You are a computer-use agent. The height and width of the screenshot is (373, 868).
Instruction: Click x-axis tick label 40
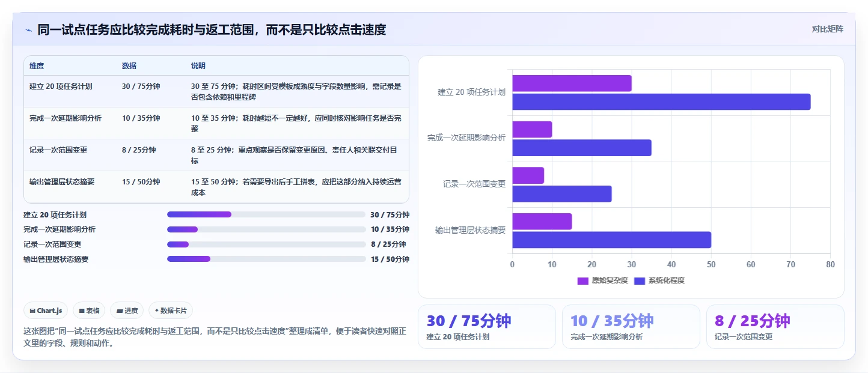671,264
